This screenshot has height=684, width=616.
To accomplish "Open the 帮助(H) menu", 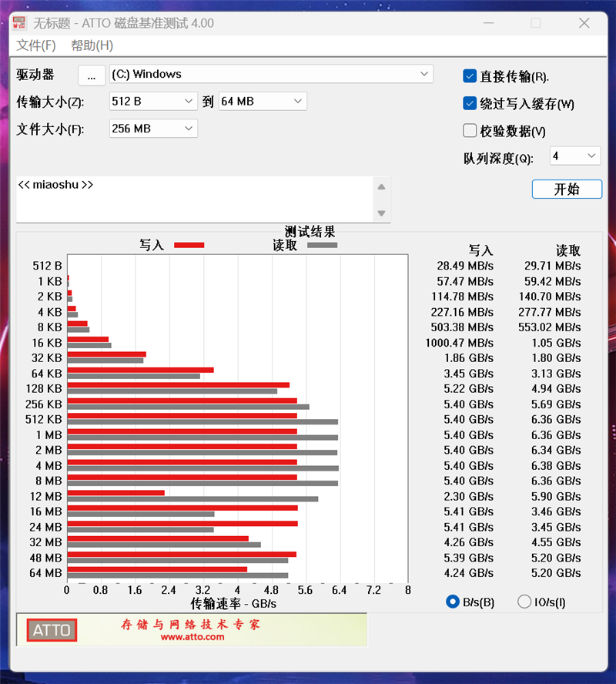I will pos(92,45).
